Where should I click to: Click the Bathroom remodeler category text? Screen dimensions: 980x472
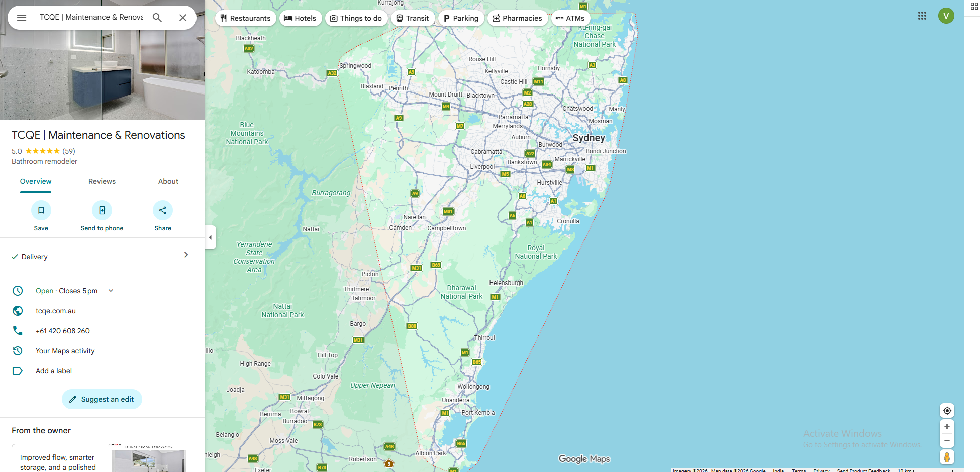[45, 161]
